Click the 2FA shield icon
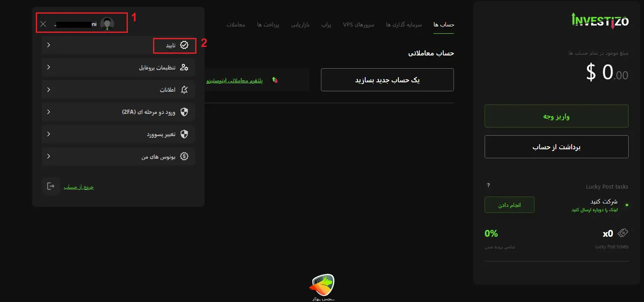The image size is (644, 302). pyautogui.click(x=184, y=112)
